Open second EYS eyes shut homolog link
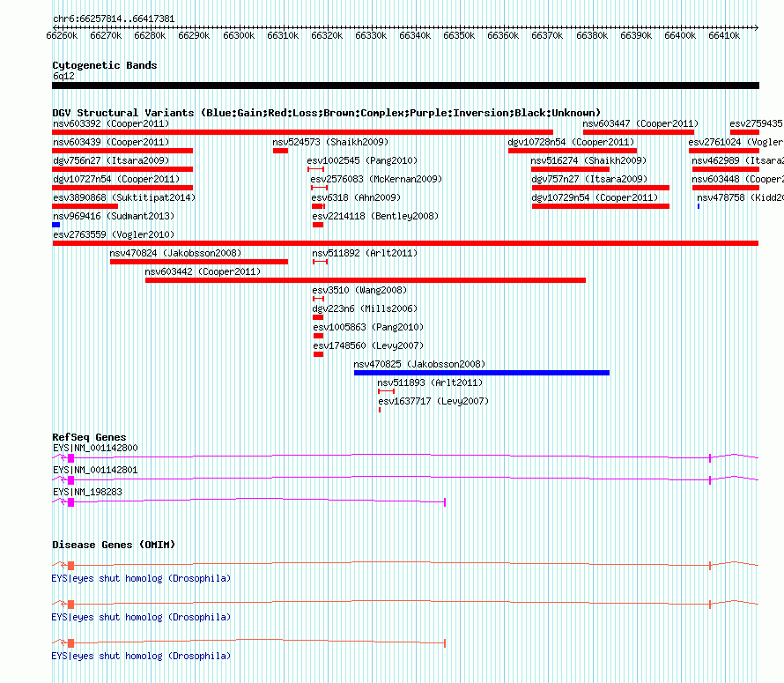 click(x=142, y=618)
